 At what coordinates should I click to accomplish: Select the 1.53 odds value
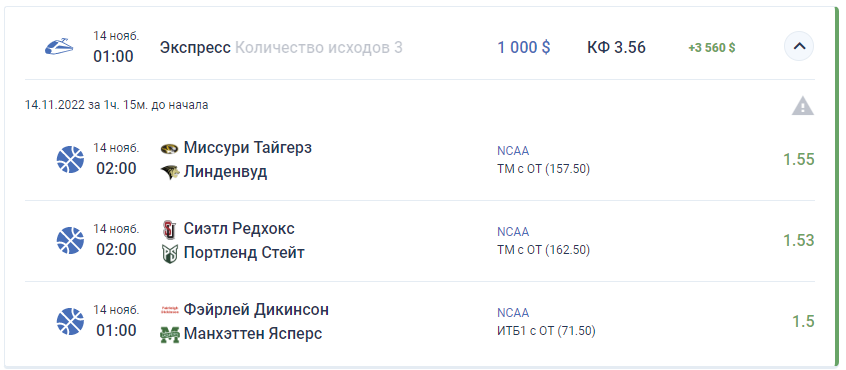[x=799, y=241]
